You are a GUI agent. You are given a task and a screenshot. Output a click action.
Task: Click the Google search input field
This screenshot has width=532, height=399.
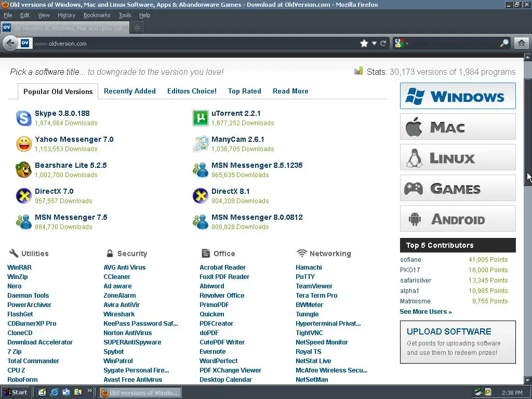point(455,44)
